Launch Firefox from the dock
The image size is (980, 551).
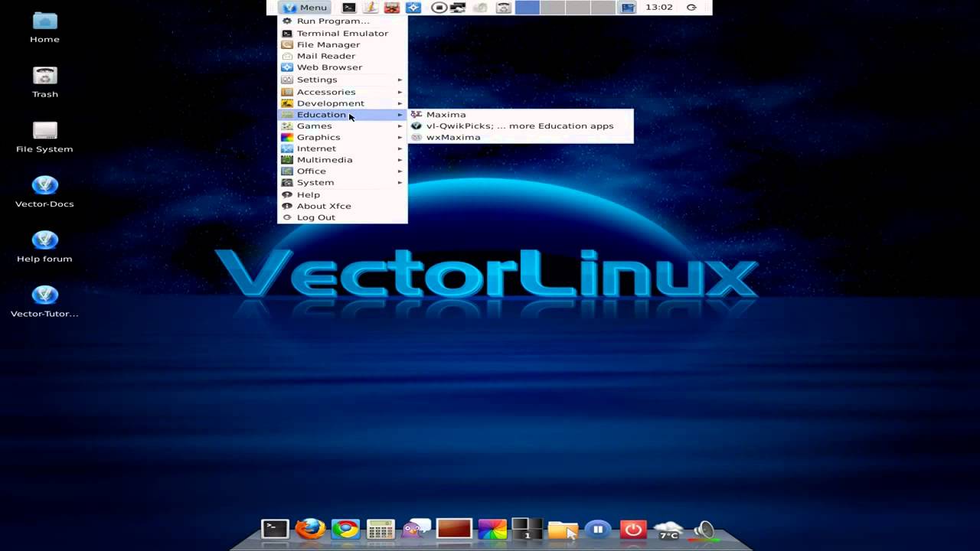coord(310,528)
